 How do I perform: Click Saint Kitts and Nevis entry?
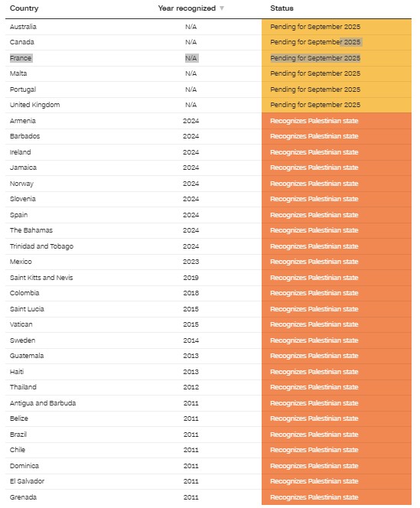(x=41, y=278)
